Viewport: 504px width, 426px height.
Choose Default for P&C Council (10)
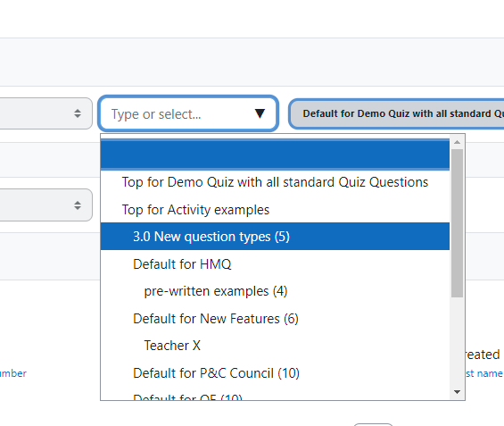click(275, 373)
